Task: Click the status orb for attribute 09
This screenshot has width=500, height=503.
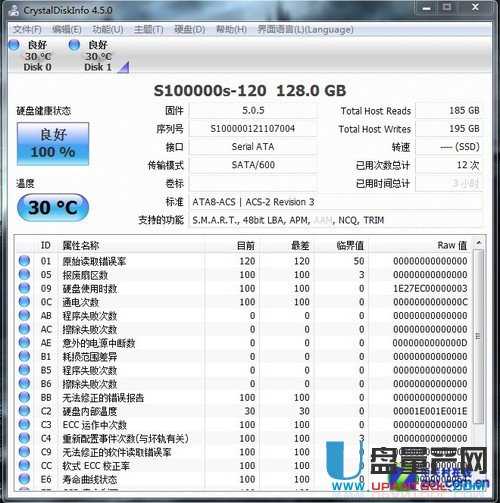Action: [24, 288]
